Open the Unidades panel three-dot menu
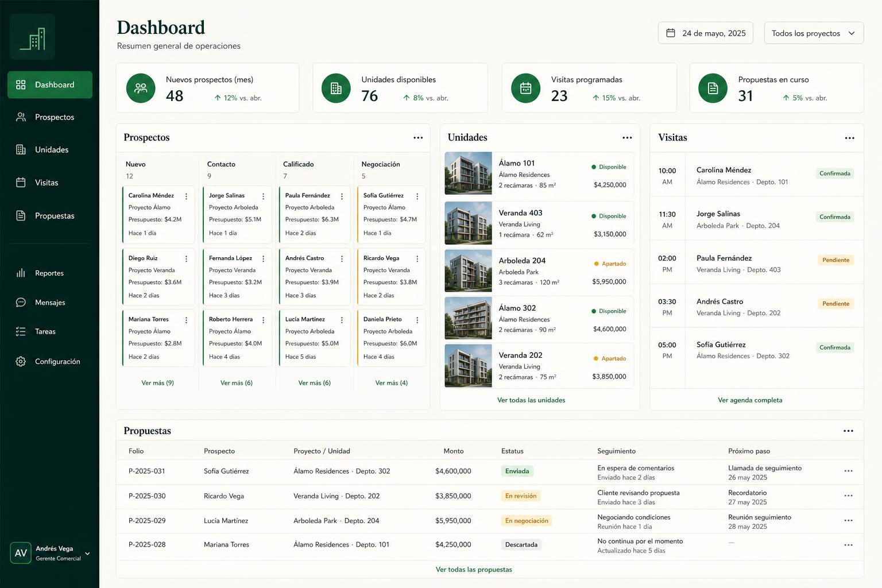Viewport: 882px width, 588px height. click(627, 138)
